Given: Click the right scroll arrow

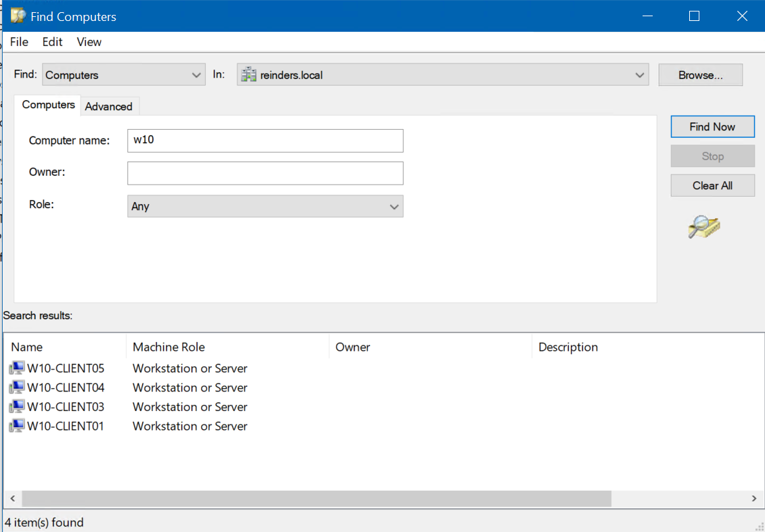Looking at the screenshot, I should (x=754, y=498).
